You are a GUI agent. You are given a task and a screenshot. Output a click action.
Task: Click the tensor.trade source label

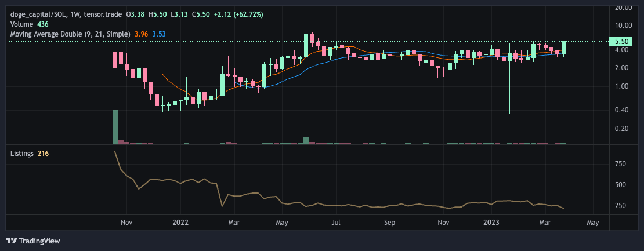(x=103, y=14)
